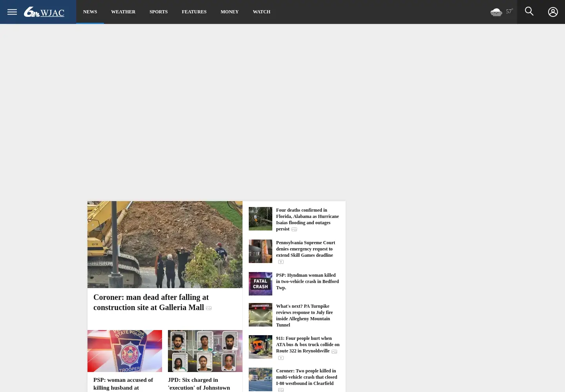Image resolution: width=565 pixels, height=392 pixels.
Task: Click video icon under Reynoldsville crash headline
Action: (281, 358)
